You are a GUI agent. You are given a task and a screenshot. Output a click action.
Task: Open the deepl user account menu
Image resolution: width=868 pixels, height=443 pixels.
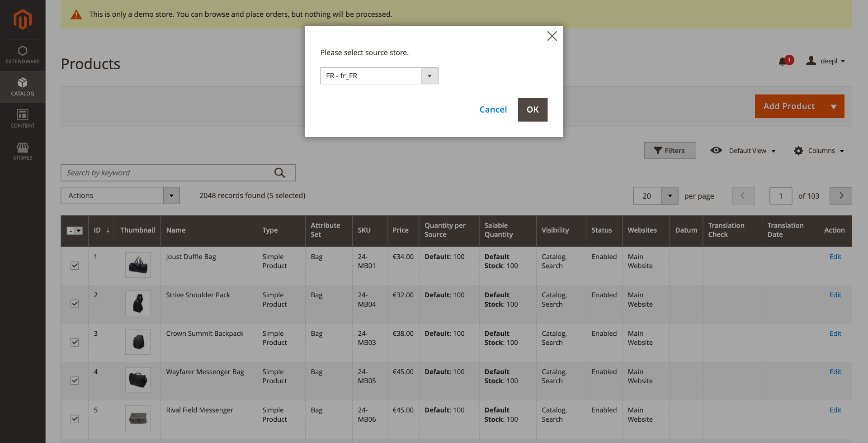826,61
